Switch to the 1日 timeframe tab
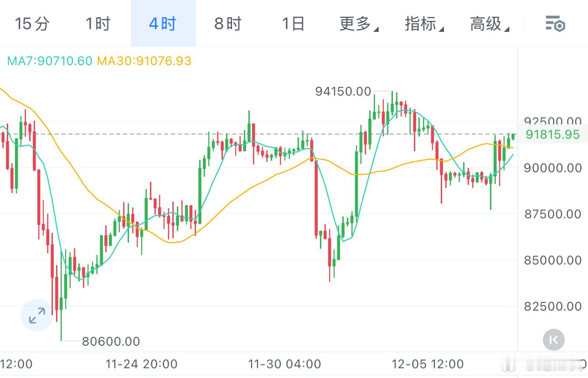Viewport: 588px width, 378px height. pyautogui.click(x=294, y=25)
